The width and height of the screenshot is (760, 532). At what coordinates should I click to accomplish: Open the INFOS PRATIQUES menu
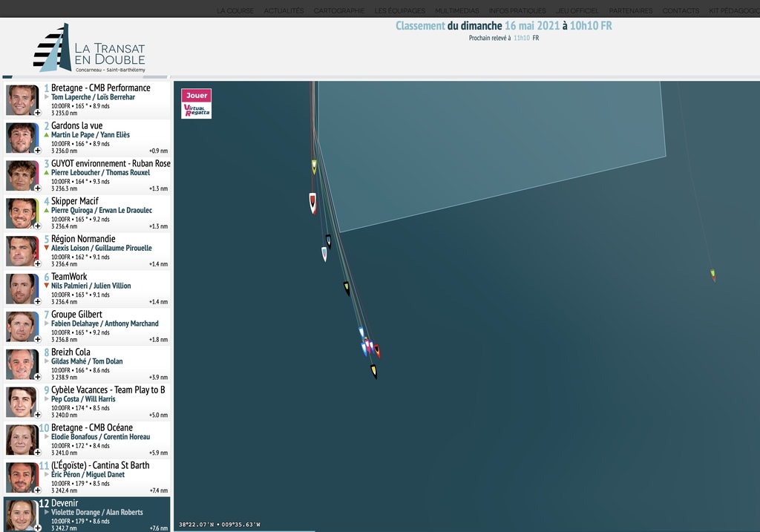point(517,10)
